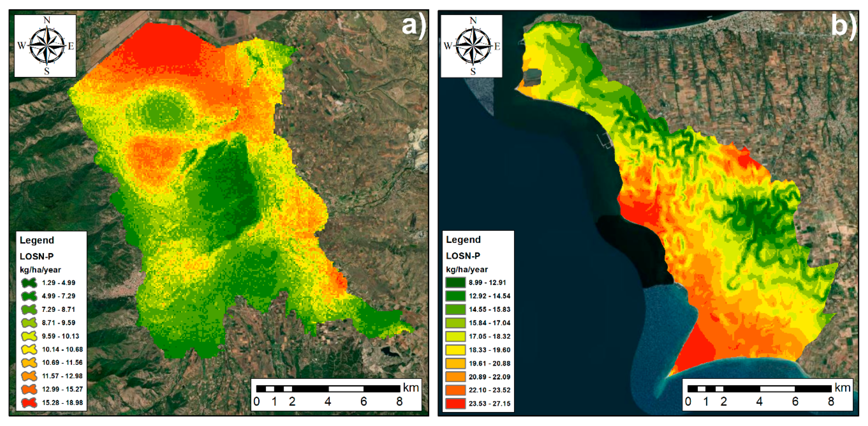Click the yellow 10.14 - 10.68 legend symbol
Image resolution: width=868 pixels, height=426 pixels.
coord(29,349)
